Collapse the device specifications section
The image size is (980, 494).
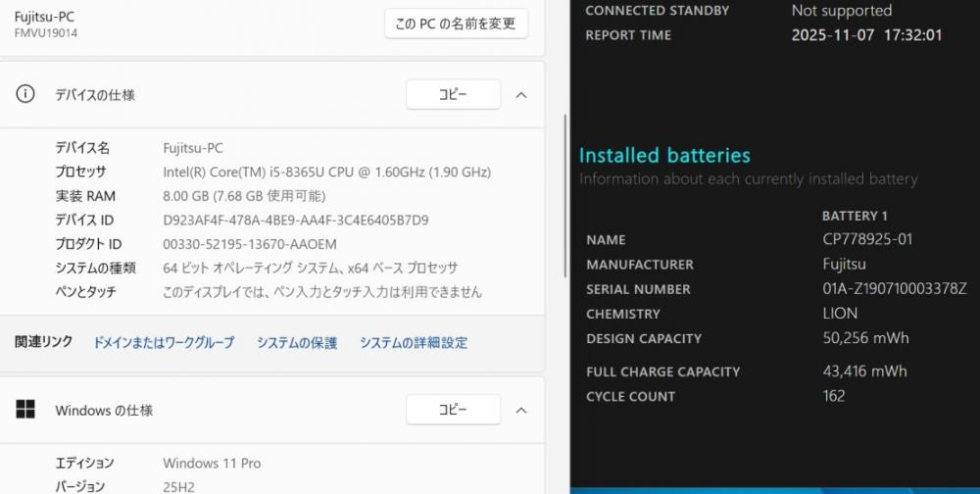521,95
